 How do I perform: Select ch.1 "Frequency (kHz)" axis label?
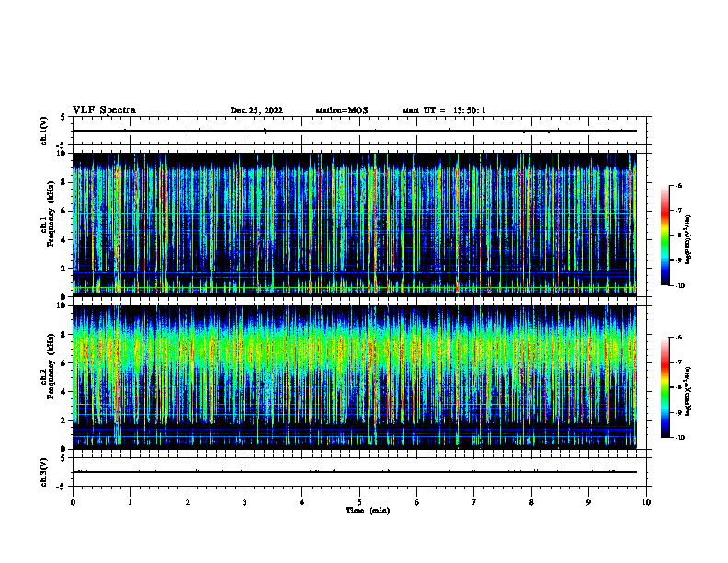coord(51,213)
